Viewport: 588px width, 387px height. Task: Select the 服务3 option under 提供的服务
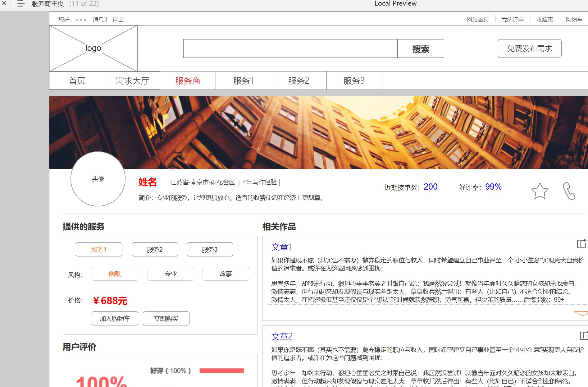[x=210, y=249]
